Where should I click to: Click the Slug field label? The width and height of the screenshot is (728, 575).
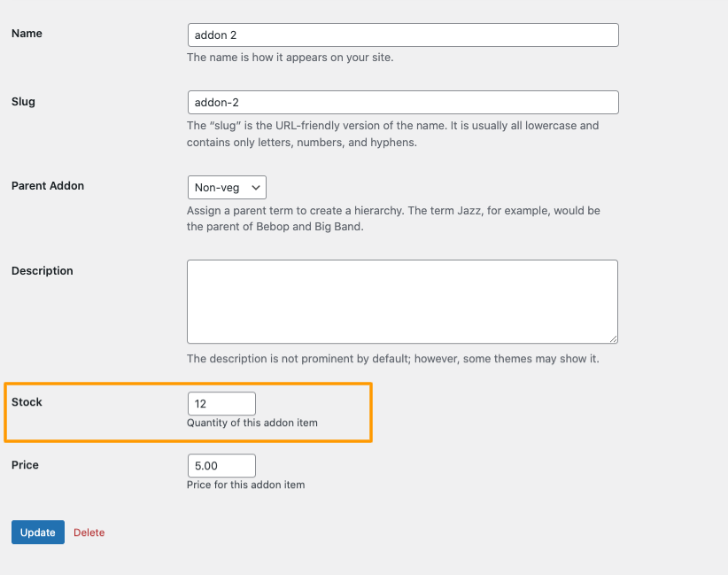[x=23, y=101]
